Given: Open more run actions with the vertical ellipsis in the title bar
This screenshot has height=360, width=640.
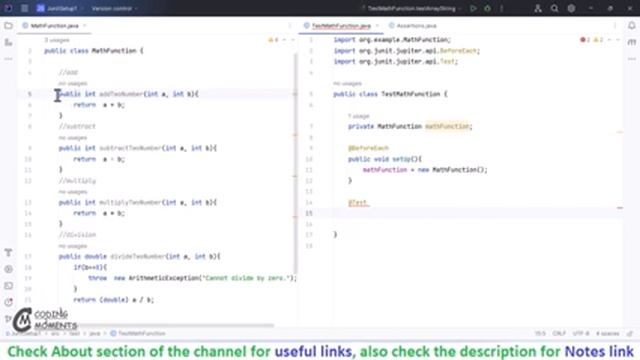Looking at the screenshot, I should point(502,8).
